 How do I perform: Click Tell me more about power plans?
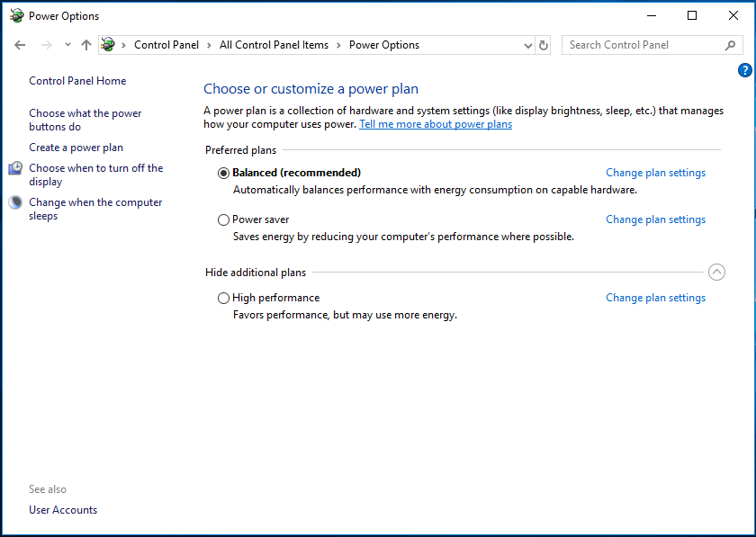(436, 124)
